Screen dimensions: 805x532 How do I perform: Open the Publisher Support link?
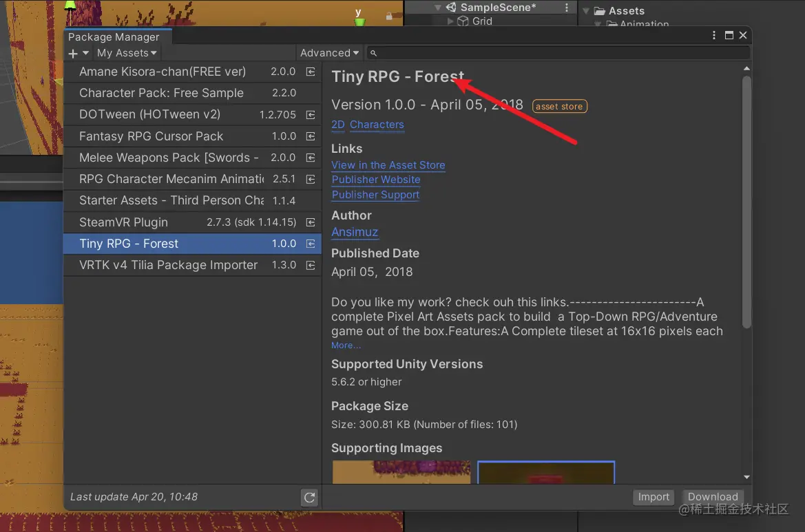375,195
